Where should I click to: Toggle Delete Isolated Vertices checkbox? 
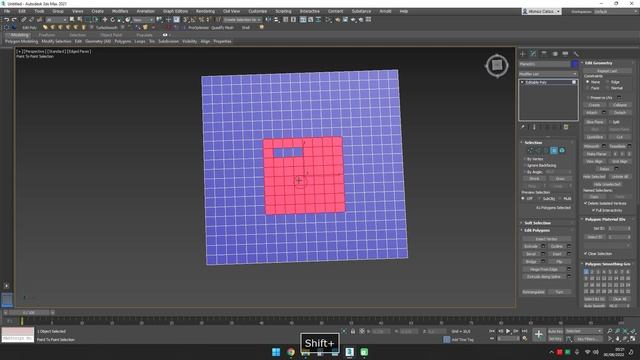[586, 203]
